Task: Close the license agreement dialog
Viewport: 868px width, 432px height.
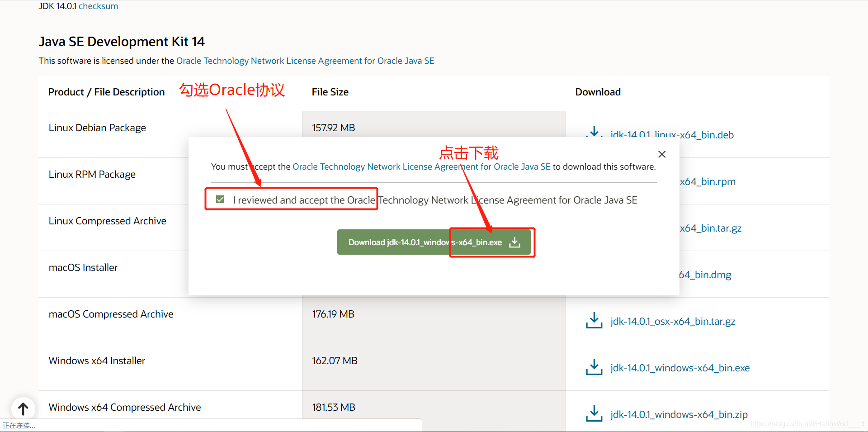Action: 662,154
